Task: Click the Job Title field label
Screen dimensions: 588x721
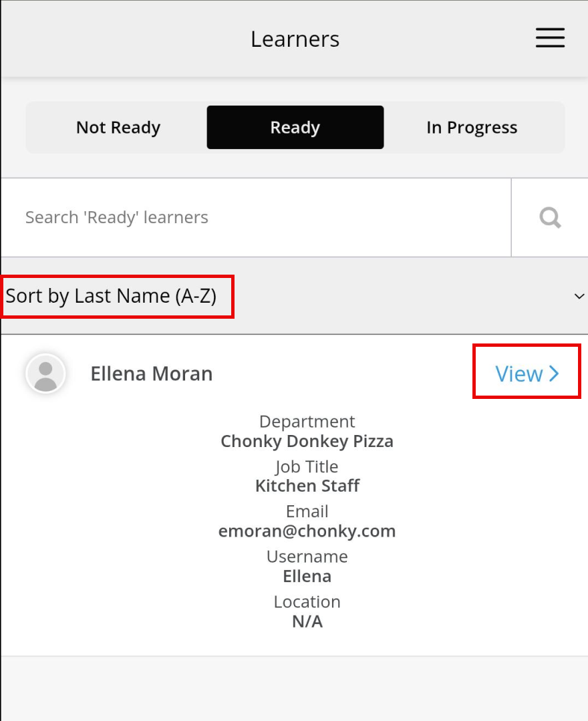Action: 307,466
